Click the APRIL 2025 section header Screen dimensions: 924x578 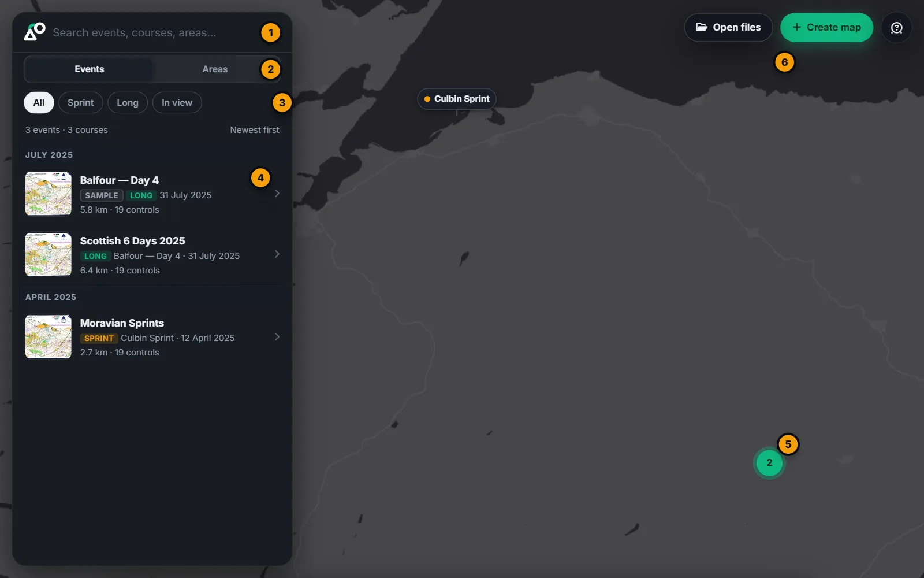[51, 297]
